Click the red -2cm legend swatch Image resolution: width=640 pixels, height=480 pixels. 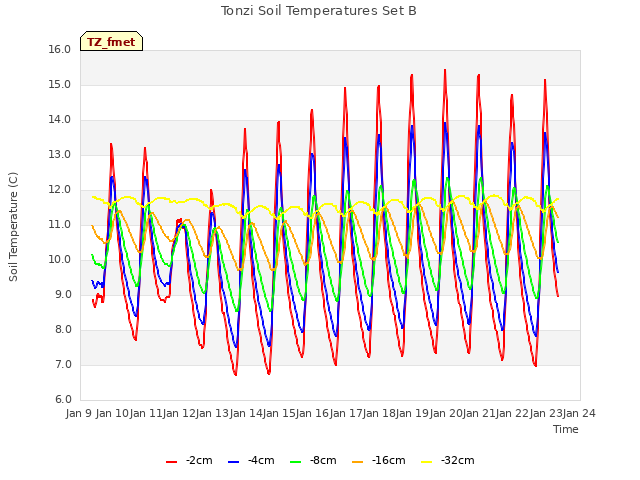171,462
